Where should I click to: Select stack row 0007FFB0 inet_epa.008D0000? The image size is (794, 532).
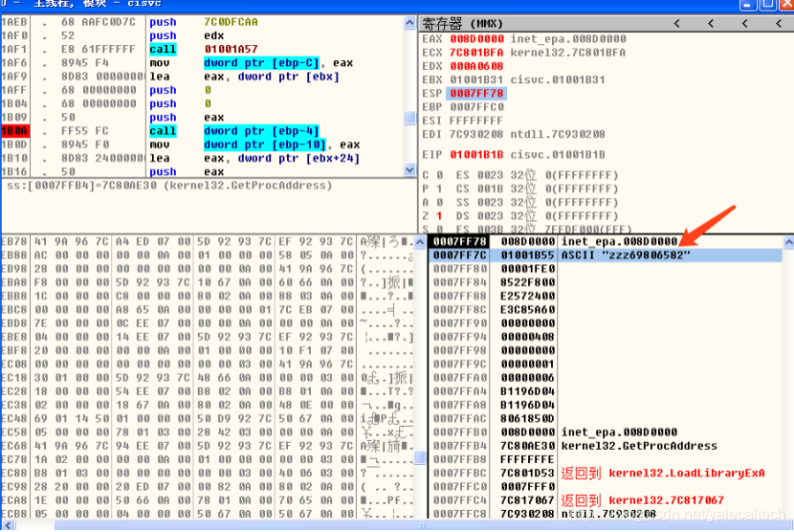tap(606, 432)
